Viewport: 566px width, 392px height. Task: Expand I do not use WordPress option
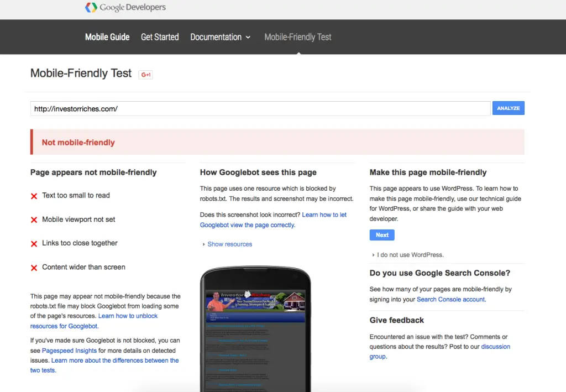pos(408,255)
